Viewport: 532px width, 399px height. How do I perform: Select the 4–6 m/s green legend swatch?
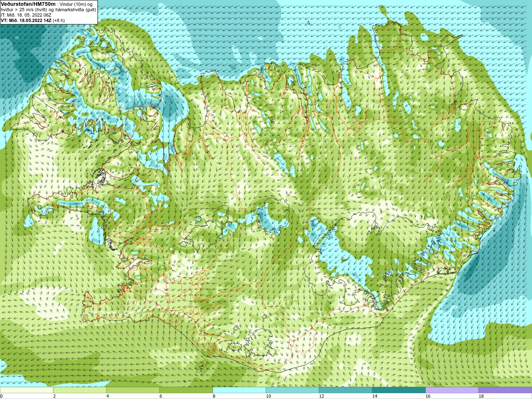point(133,390)
